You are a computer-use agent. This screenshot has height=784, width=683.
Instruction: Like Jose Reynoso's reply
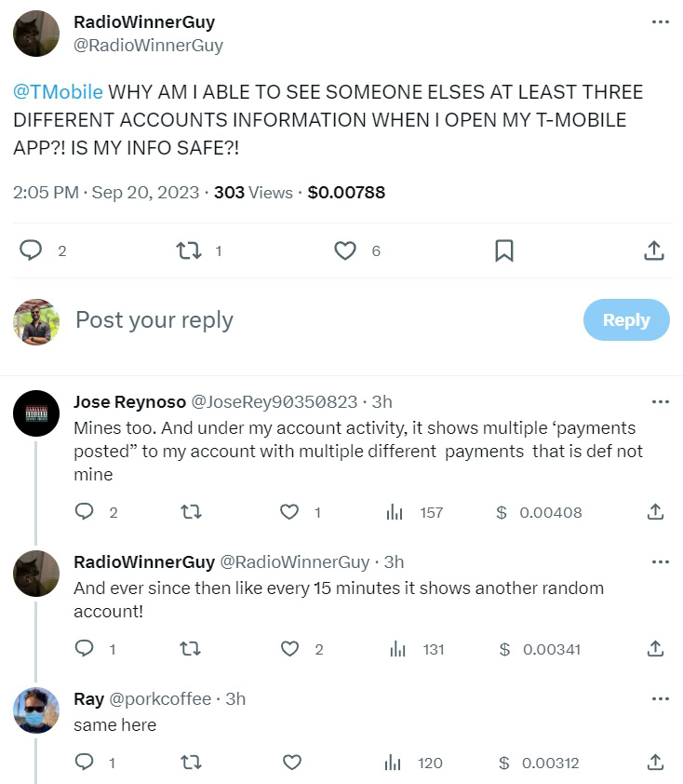pos(290,512)
